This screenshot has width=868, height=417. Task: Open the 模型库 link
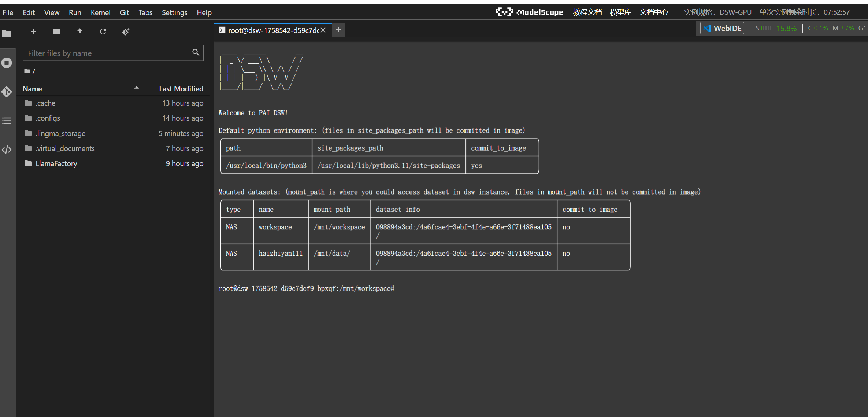pyautogui.click(x=620, y=12)
